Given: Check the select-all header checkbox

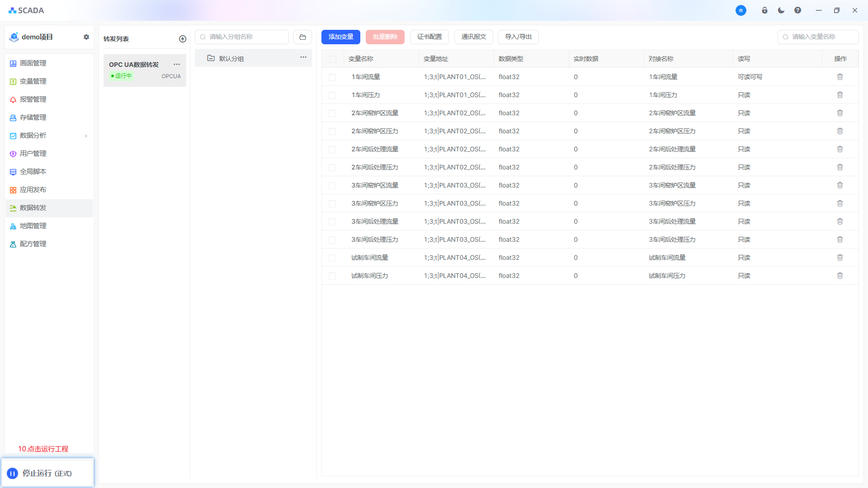Looking at the screenshot, I should 333,59.
